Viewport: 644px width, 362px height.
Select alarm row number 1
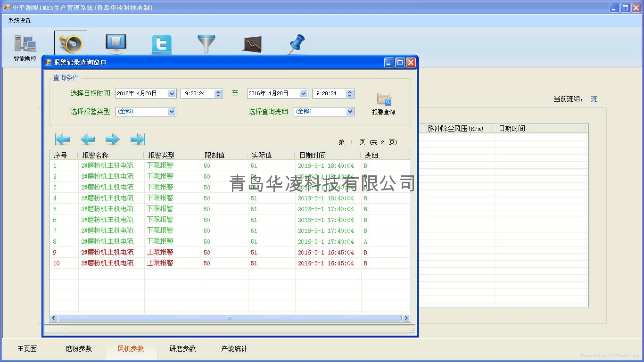click(230, 166)
